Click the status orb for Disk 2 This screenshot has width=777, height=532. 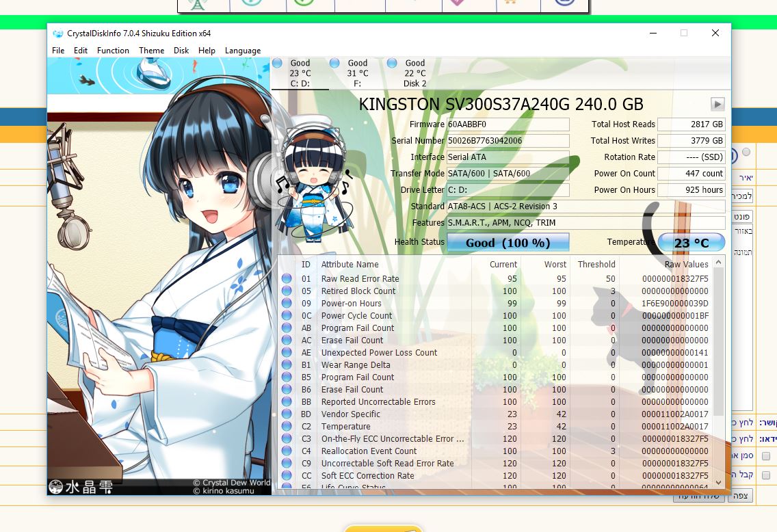coord(392,64)
